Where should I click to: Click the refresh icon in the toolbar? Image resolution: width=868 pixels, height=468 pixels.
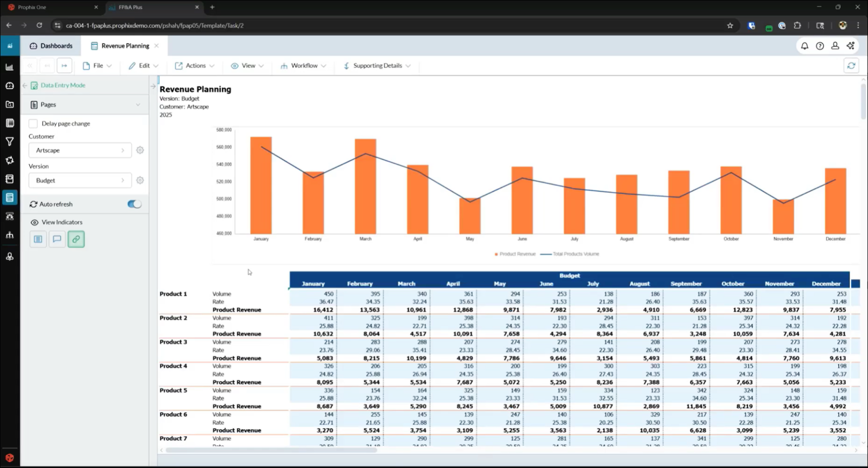pos(851,66)
